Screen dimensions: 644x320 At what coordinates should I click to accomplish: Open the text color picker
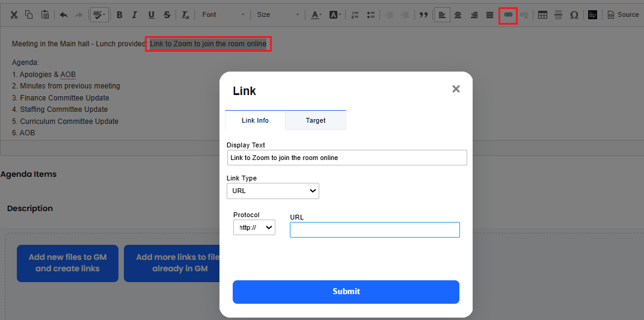pyautogui.click(x=316, y=15)
